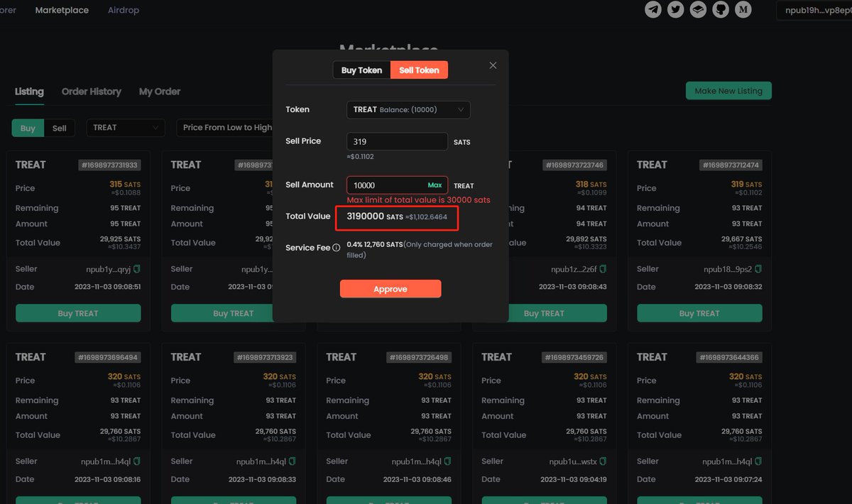Go to the Marketplace nav item
The width and height of the screenshot is (852, 504).
(62, 10)
